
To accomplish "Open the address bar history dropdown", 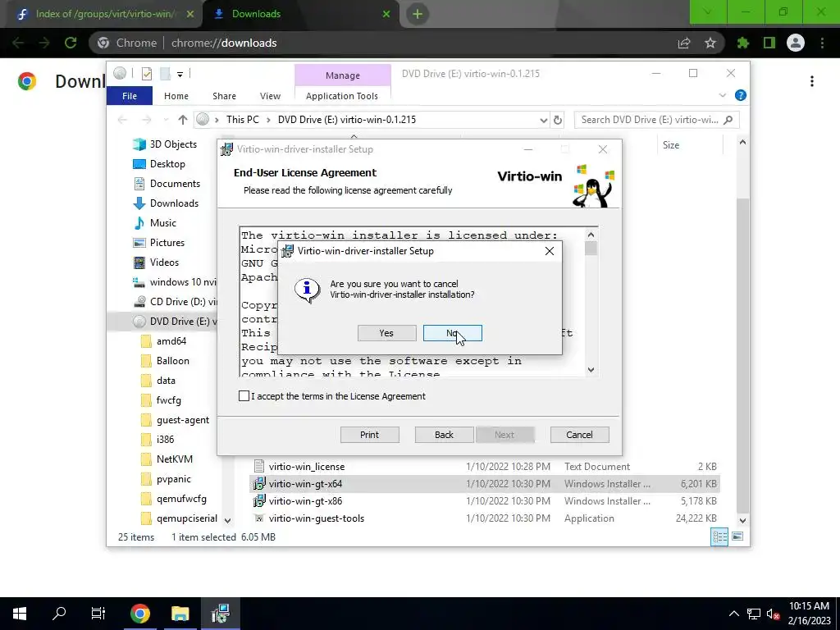I will coord(543,120).
